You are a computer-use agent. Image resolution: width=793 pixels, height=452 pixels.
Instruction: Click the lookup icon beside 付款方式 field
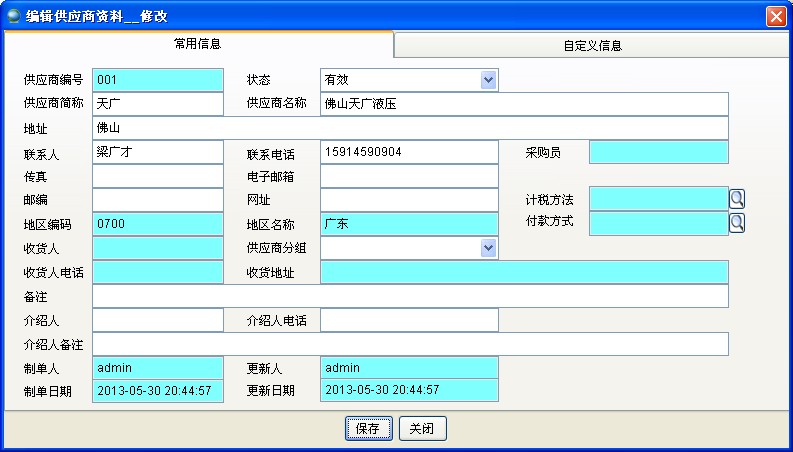pyautogui.click(x=737, y=223)
